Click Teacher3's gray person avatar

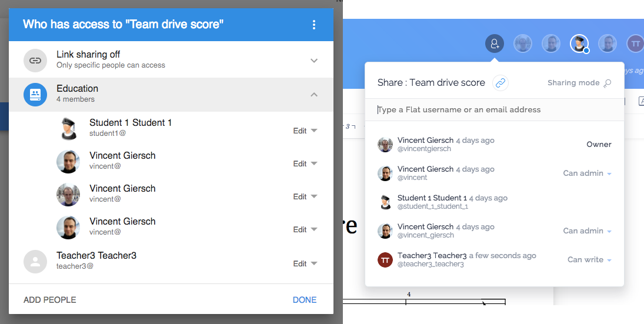coord(35,262)
